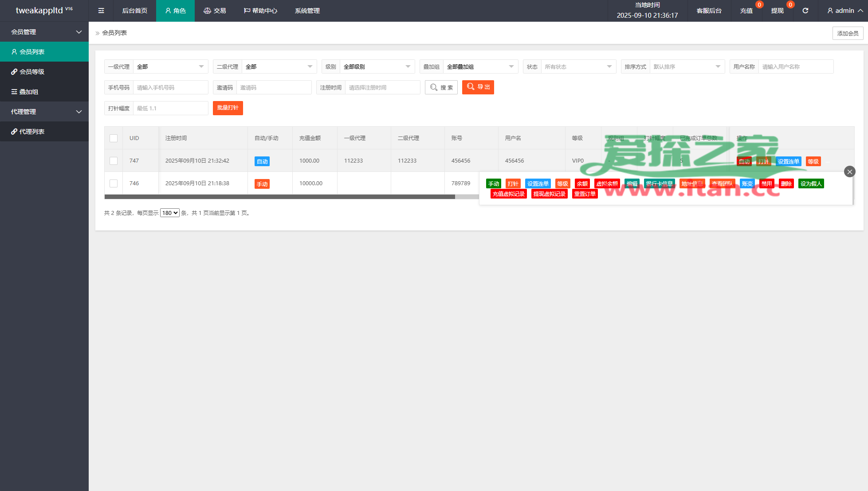Open the 系统管理 top menu
868x491 pixels.
coord(307,11)
